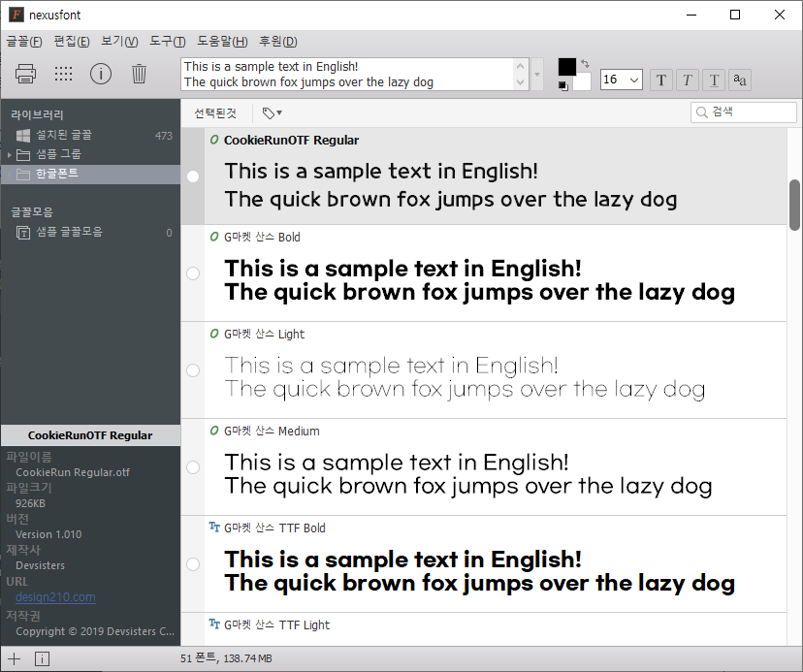Open the 편집(E) menu
This screenshot has height=672, width=803.
coord(72,42)
